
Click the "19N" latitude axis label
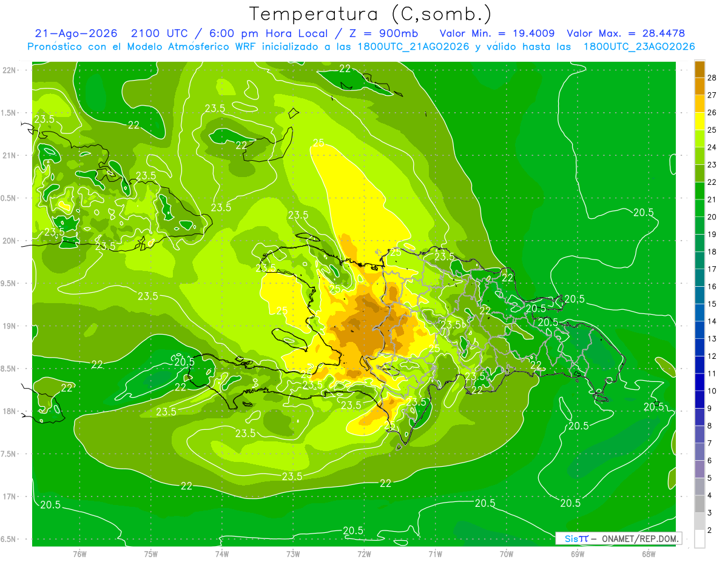[10, 326]
